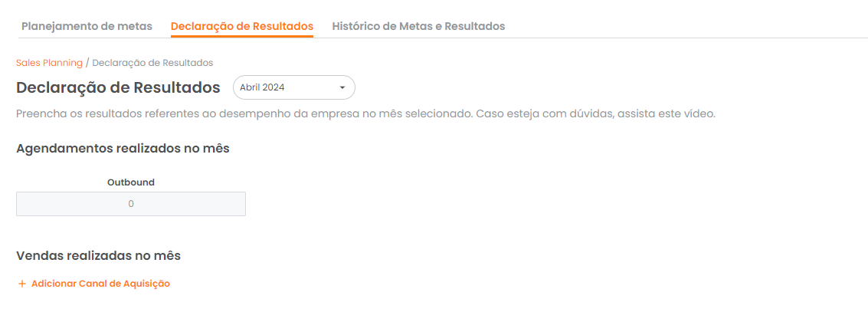Click Agendamentos realizados no mês heading
This screenshot has width=868, height=312.
pos(123,148)
